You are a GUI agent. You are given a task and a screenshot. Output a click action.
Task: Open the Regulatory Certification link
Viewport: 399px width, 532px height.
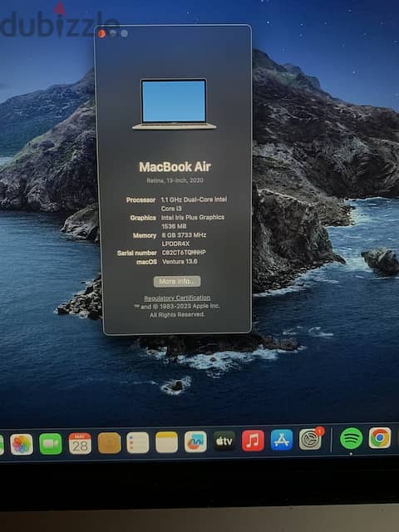(177, 298)
